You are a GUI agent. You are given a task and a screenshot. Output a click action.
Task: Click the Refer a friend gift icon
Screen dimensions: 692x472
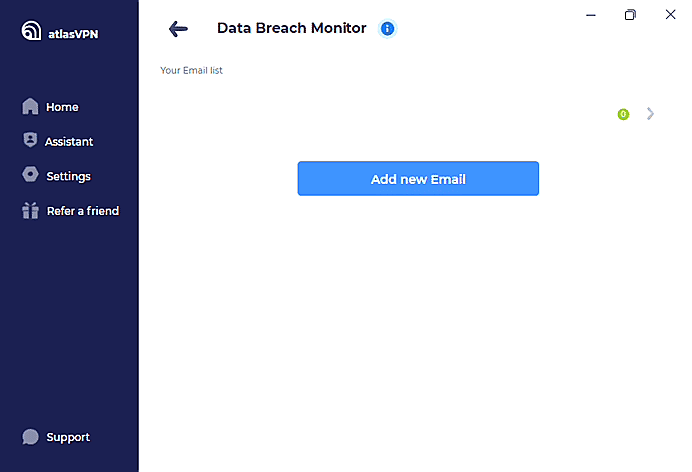(30, 211)
